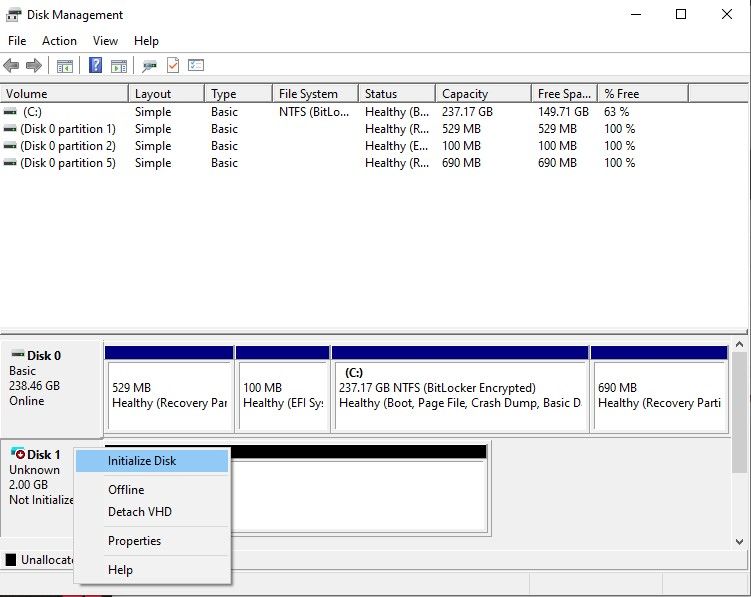This screenshot has width=751, height=597.
Task: Select Offline in the context menu
Action: click(x=152, y=490)
